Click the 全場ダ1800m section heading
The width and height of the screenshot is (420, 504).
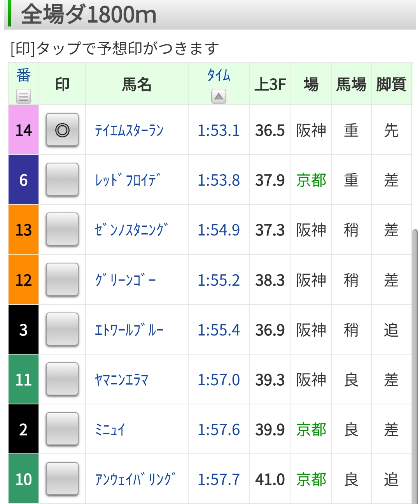tap(89, 15)
